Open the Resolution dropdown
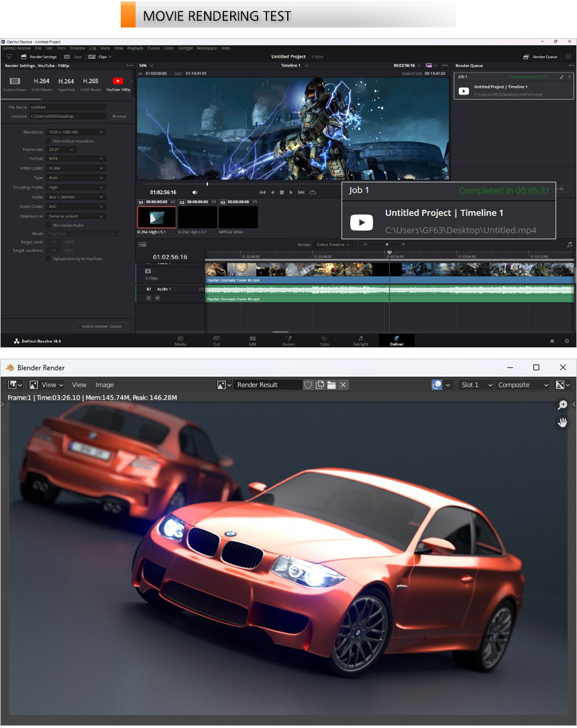 (x=75, y=132)
